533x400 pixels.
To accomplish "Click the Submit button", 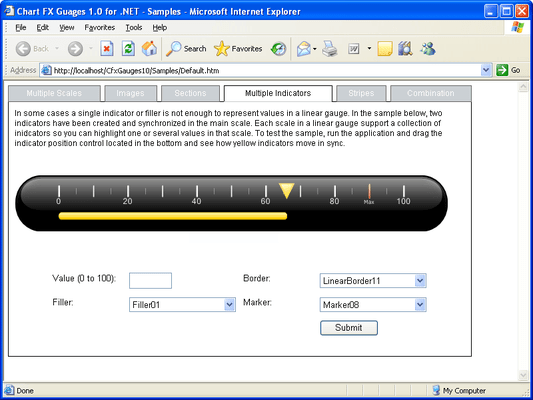I will pos(349,328).
